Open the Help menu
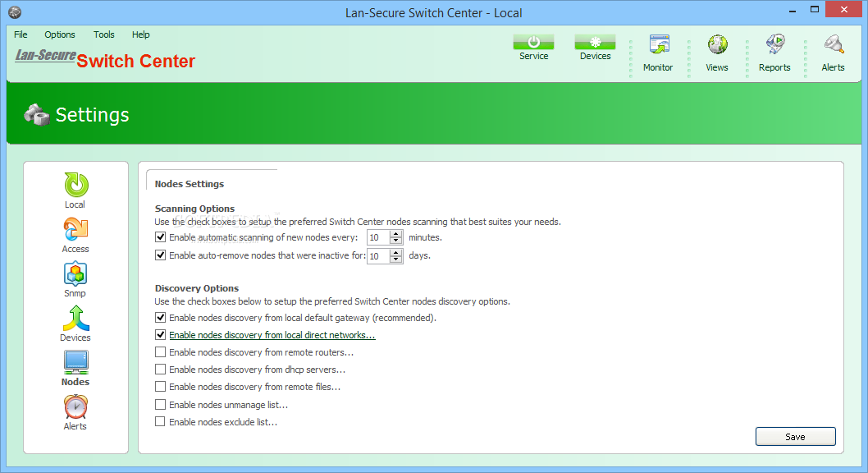 coord(140,34)
